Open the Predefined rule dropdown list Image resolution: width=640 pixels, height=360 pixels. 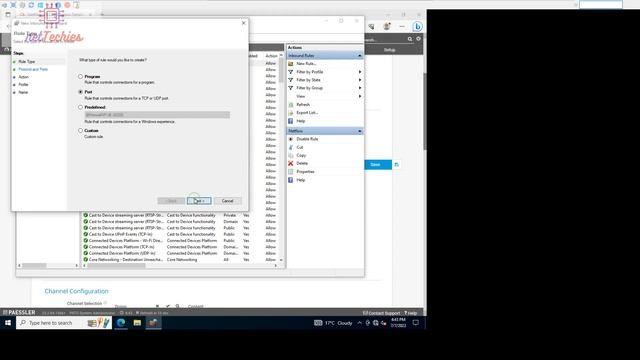pos(157,115)
